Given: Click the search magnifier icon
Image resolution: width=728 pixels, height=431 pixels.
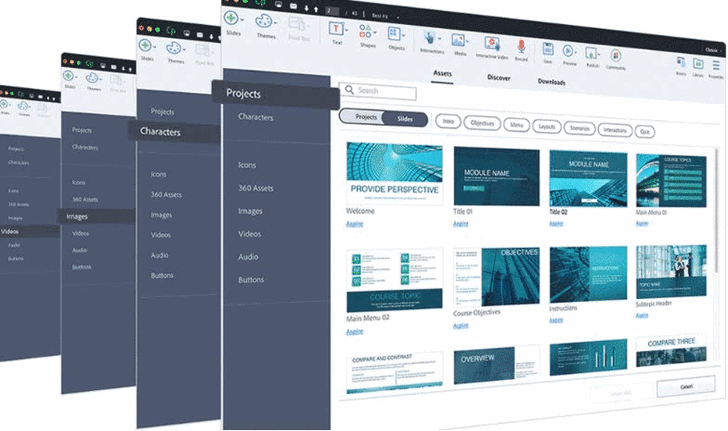Looking at the screenshot, I should [349, 89].
